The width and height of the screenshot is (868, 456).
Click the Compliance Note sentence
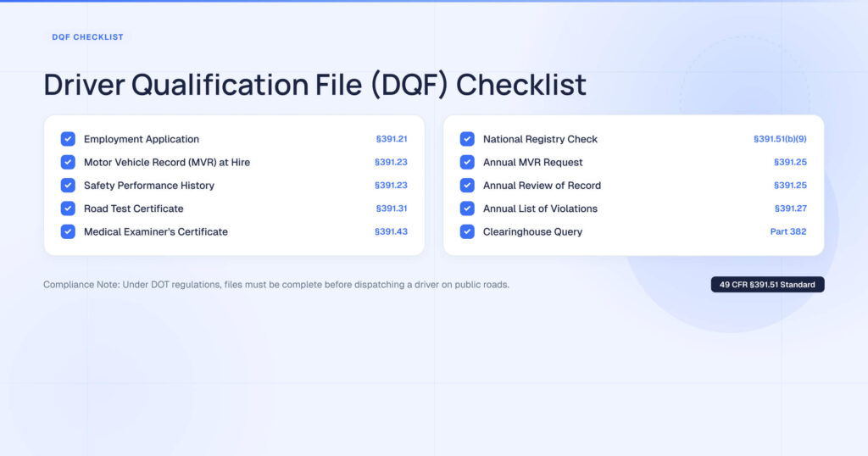tap(276, 285)
